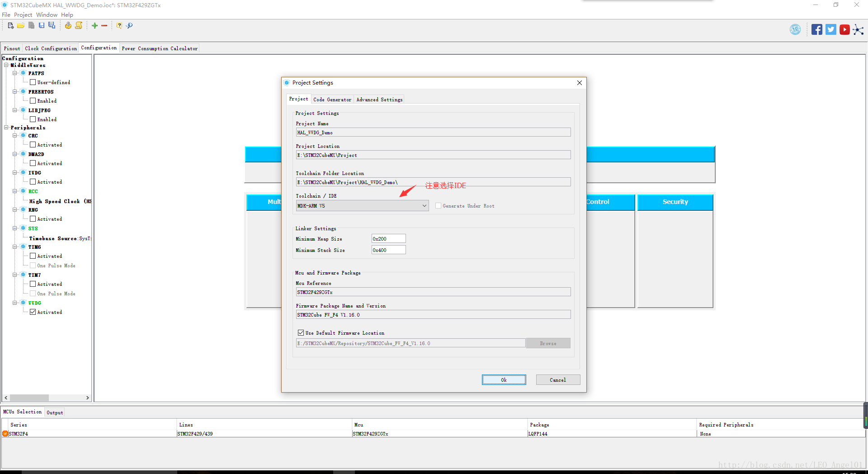This screenshot has width=868, height=474.
Task: Click the blue info bubble icon
Action: (x=130, y=26)
